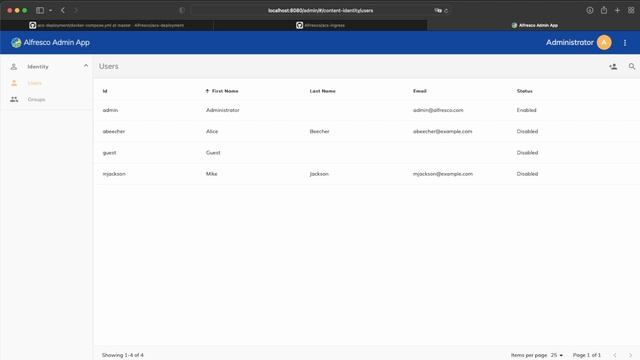Image resolution: width=640 pixels, height=360 pixels.
Task: Toggle the Safari sidebar icon
Action: click(40, 11)
